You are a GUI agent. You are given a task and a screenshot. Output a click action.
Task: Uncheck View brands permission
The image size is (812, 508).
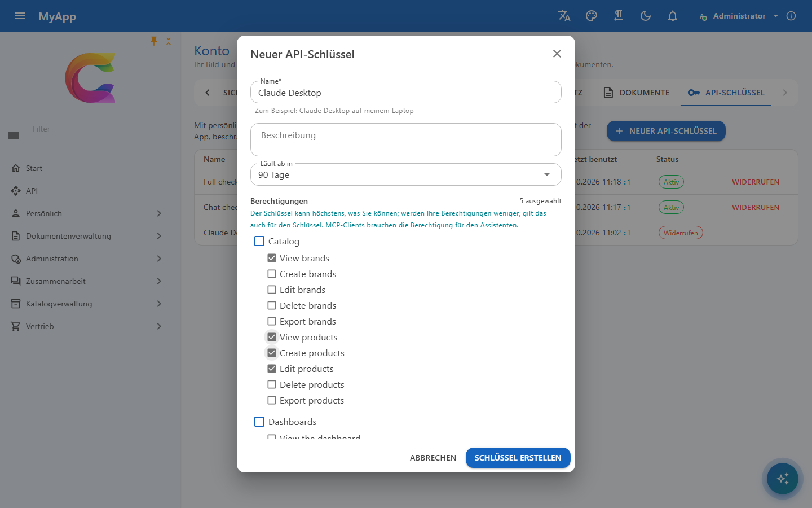click(272, 258)
